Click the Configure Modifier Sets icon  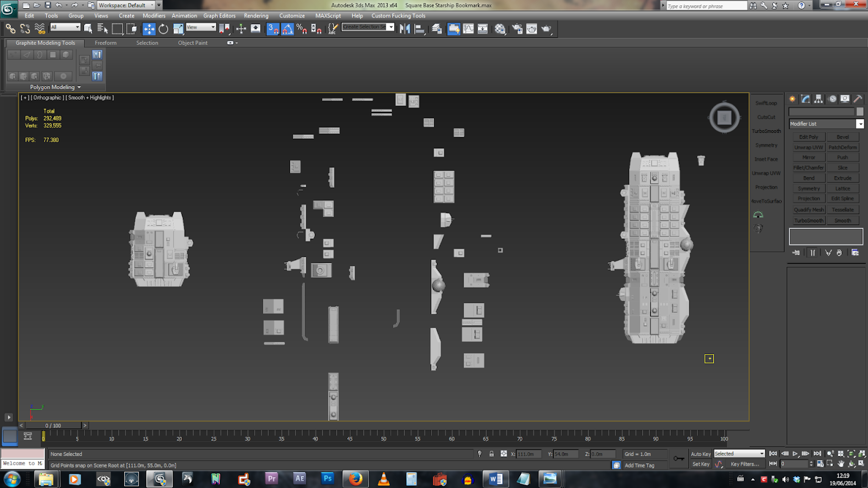click(855, 253)
